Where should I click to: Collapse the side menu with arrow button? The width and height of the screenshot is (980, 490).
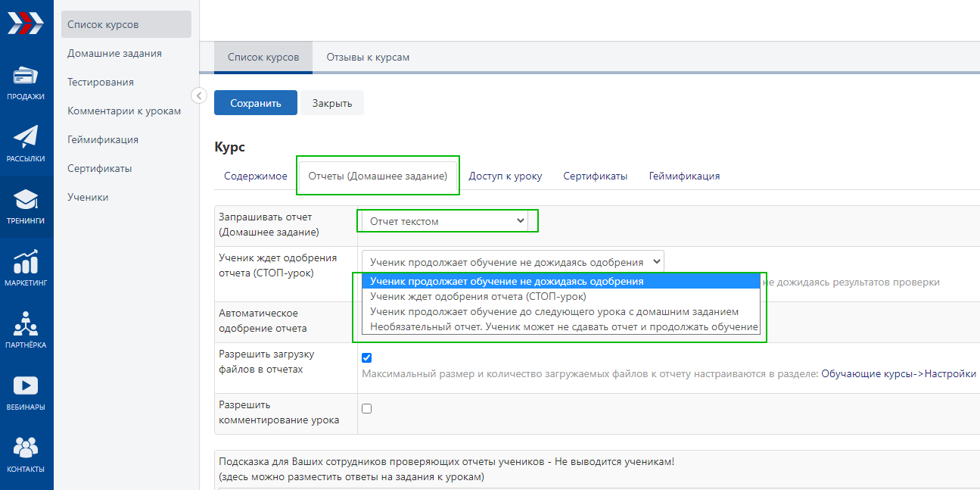(199, 95)
